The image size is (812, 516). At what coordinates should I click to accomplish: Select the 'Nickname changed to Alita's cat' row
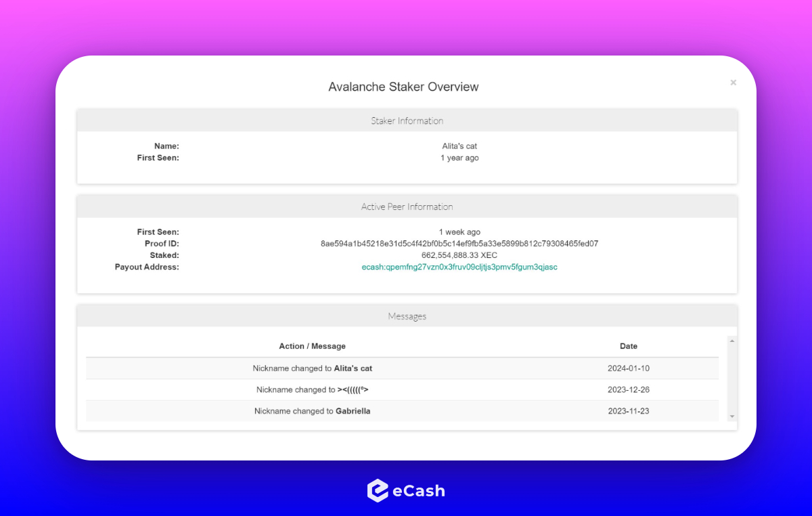pyautogui.click(x=402, y=368)
